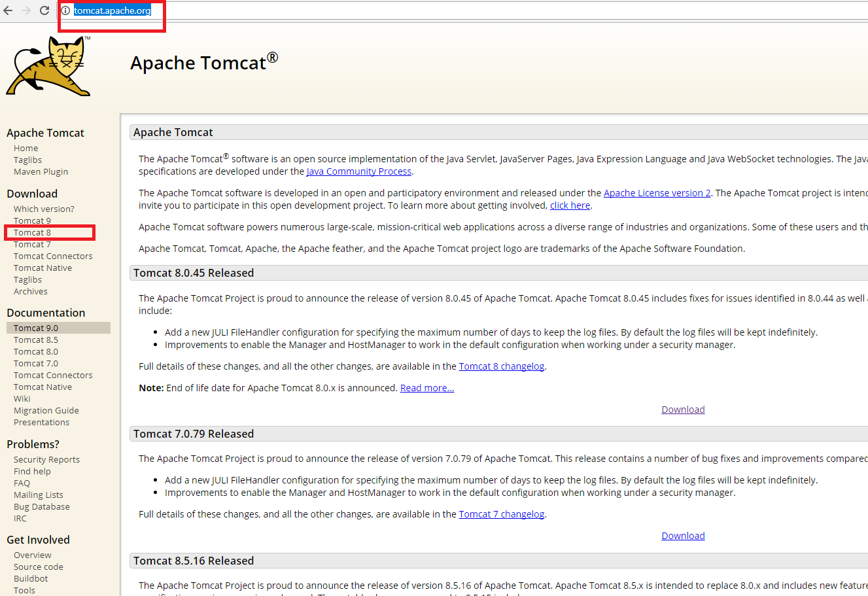Open Tomcat 9 download page
Image resolution: width=868 pixels, height=596 pixels.
(32, 221)
